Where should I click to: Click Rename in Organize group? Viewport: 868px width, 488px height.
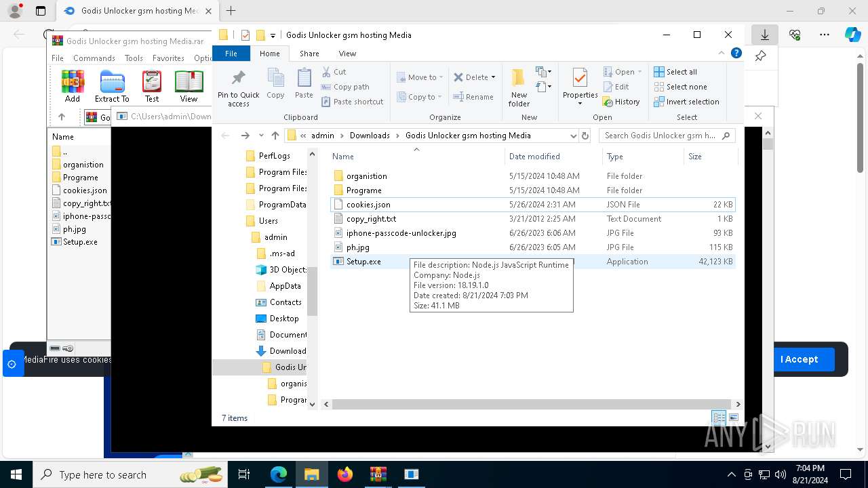(473, 97)
